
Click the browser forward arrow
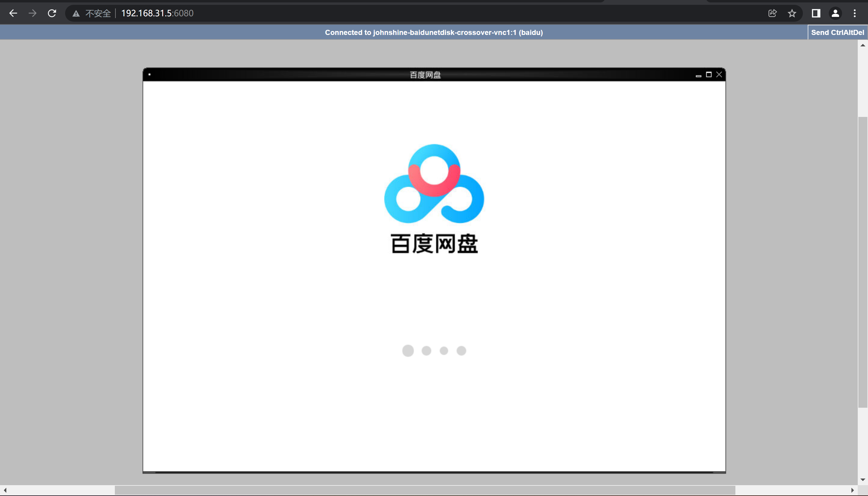[32, 13]
